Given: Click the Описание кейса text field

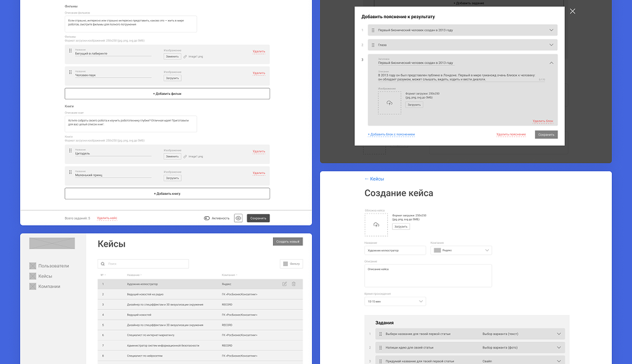Looking at the screenshot, I should 428,275.
